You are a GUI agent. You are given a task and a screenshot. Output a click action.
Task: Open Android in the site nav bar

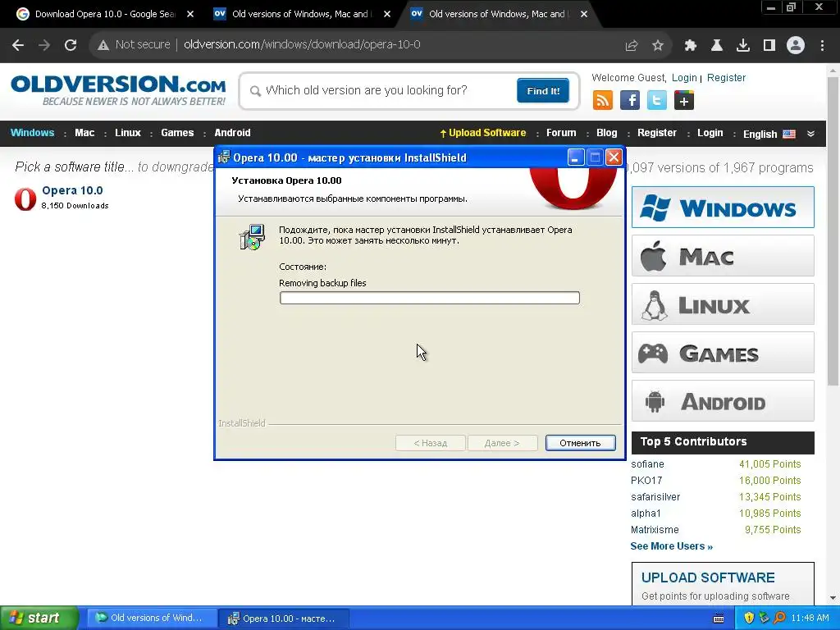coord(232,133)
